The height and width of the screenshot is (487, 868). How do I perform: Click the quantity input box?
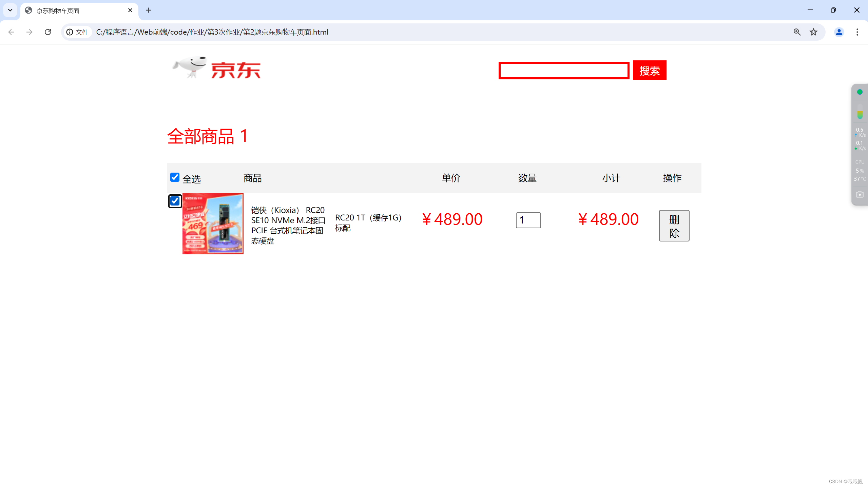[528, 220]
